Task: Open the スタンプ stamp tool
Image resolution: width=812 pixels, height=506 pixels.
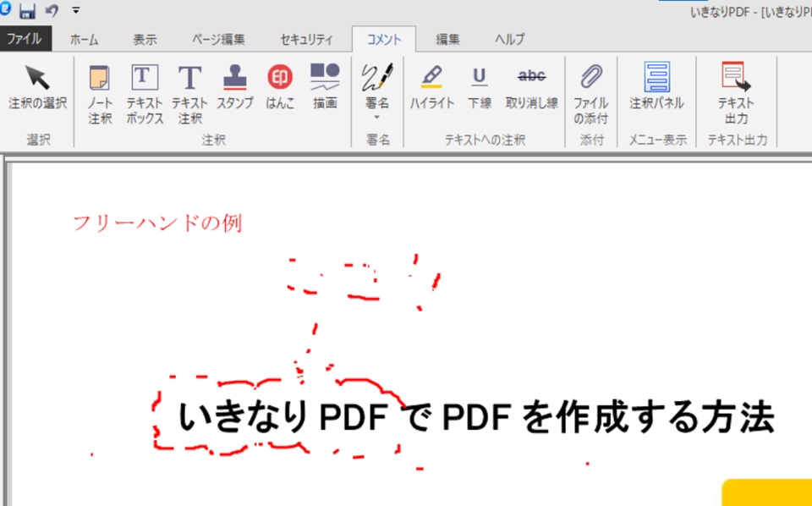Action: (235, 88)
